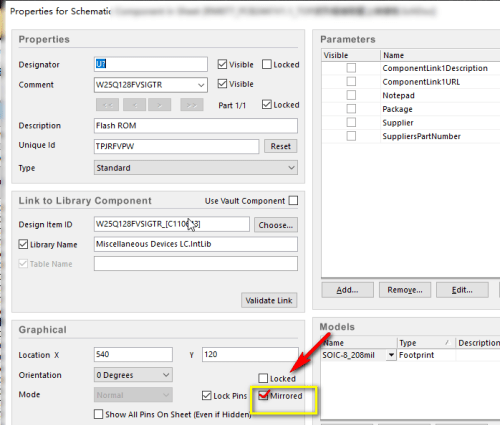Open the Type dropdown showing Standard
This screenshot has width=500, height=425.
click(196, 168)
